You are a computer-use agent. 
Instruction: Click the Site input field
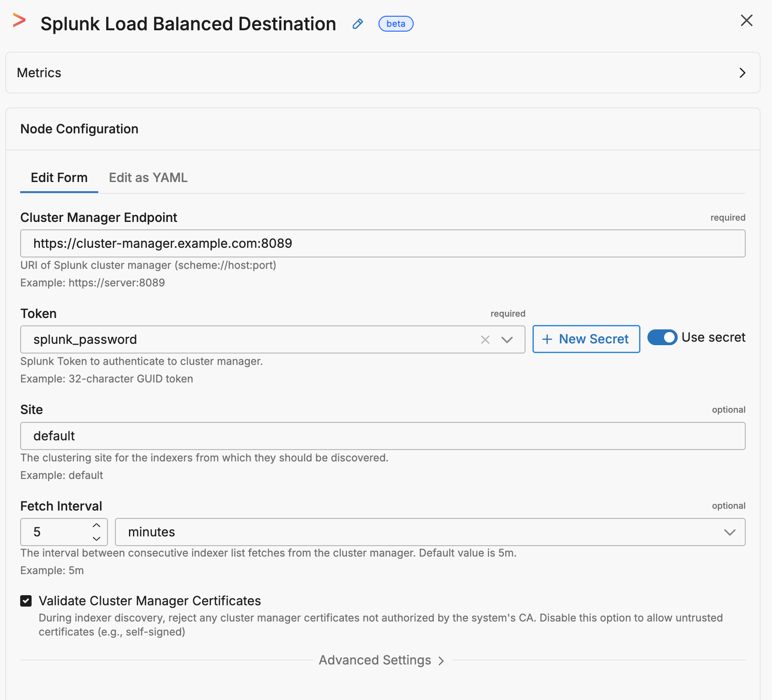382,436
